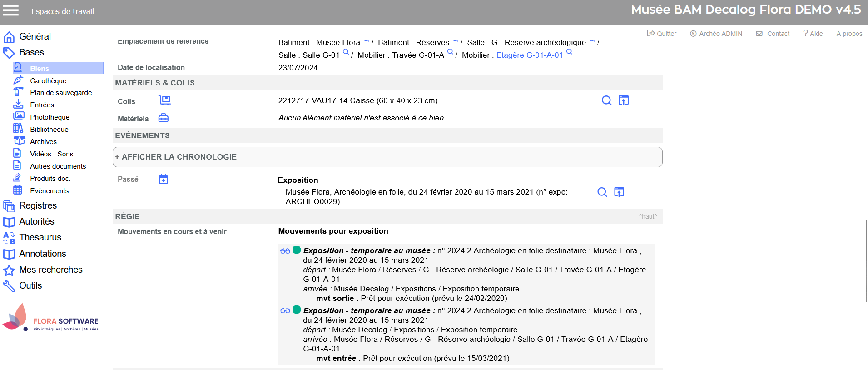
Task: Click the Colis package icon
Action: (164, 100)
